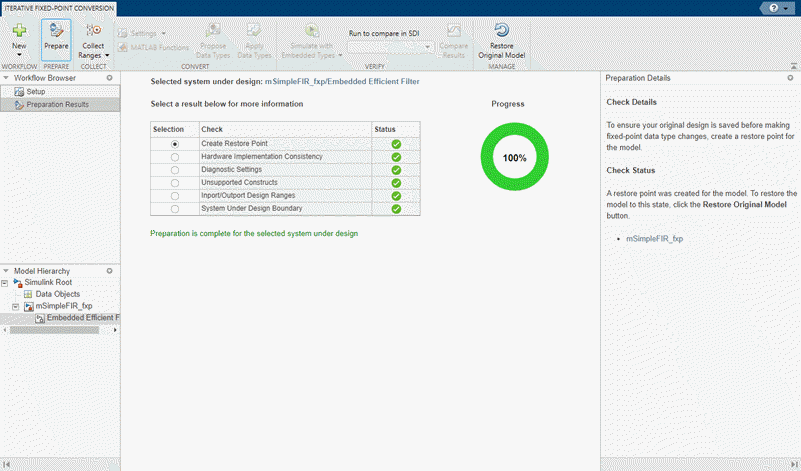Click the Restore Original Model icon
The height and width of the screenshot is (471, 801).
[502, 30]
